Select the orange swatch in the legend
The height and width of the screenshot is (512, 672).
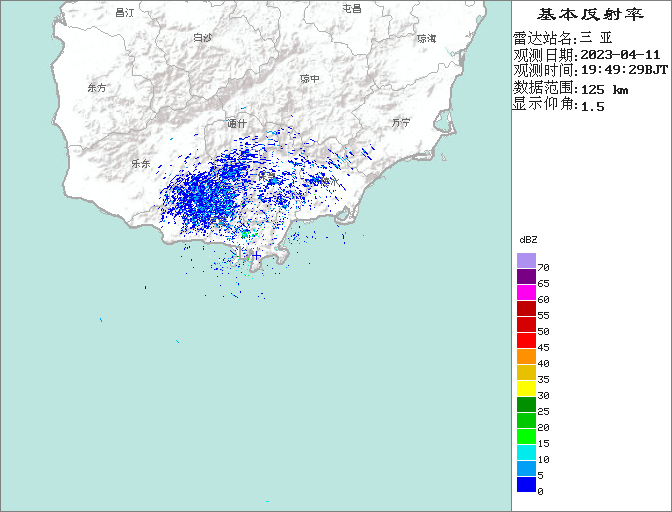pos(526,356)
